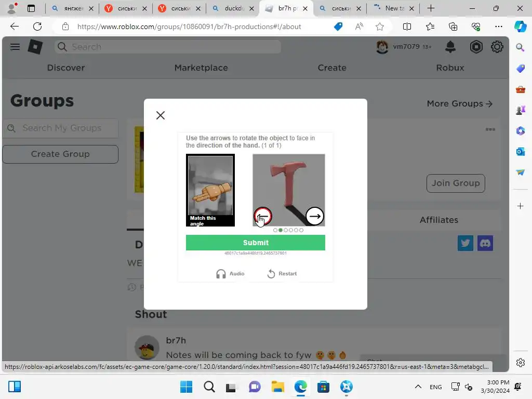
Task: Toggle Edge split screen
Action: tap(407, 26)
